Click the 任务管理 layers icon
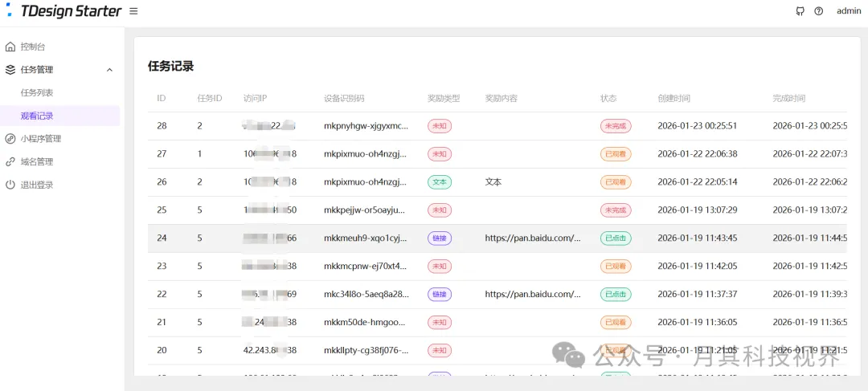Image resolution: width=868 pixels, height=391 pixels. coord(10,70)
